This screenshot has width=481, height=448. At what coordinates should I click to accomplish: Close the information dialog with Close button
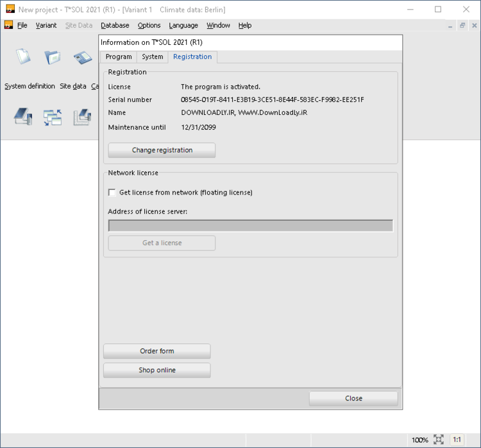click(x=353, y=399)
